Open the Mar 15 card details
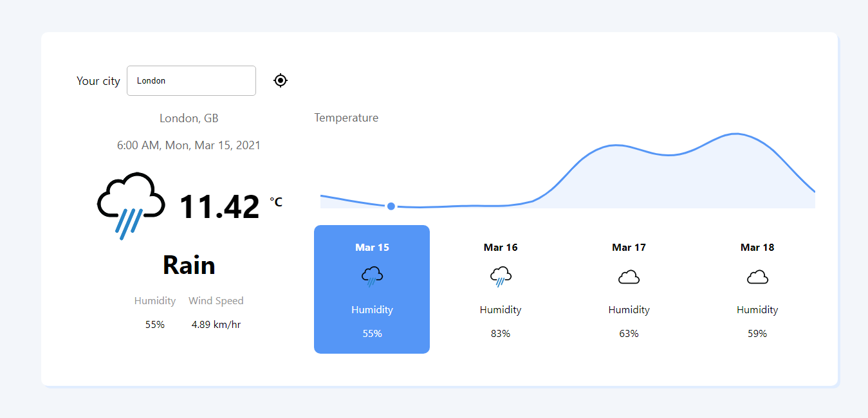The image size is (868, 418). pyautogui.click(x=372, y=289)
